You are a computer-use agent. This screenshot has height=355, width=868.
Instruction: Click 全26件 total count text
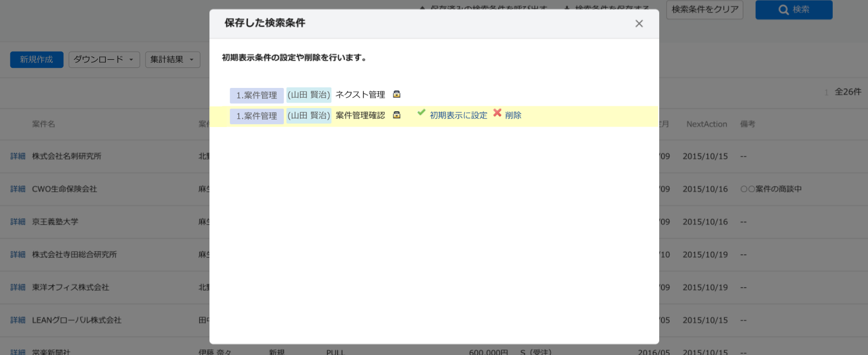tap(848, 92)
